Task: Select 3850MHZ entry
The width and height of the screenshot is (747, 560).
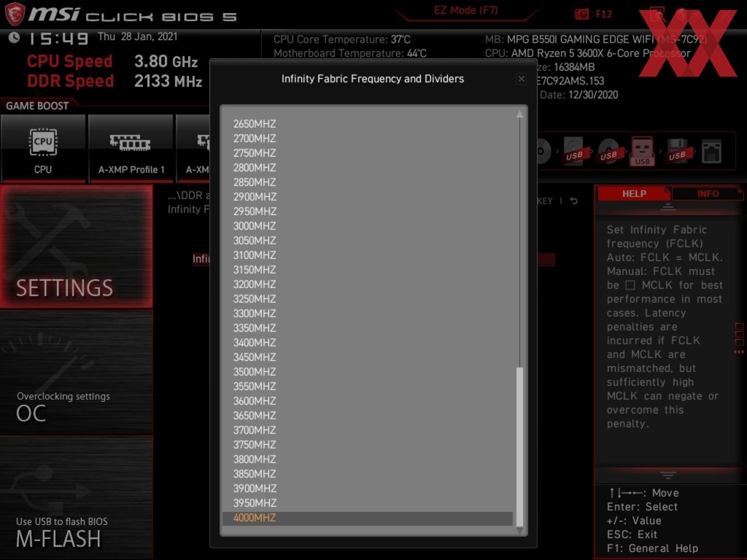Action: [x=254, y=474]
